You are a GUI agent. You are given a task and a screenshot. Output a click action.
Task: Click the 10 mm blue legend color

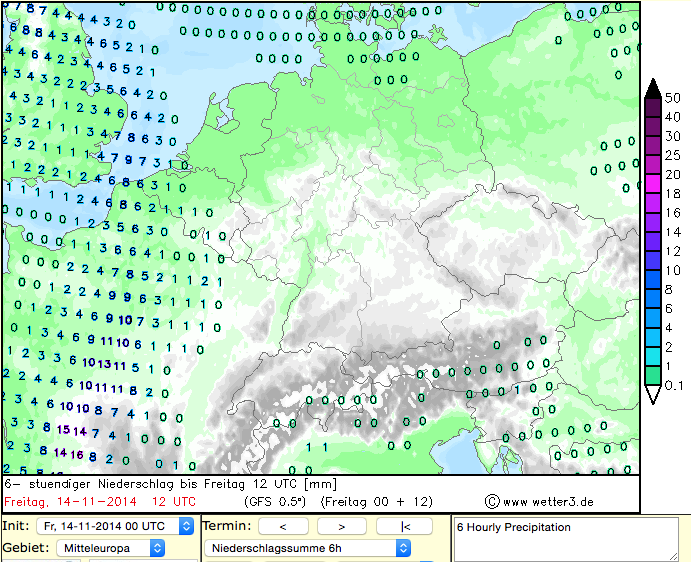653,279
